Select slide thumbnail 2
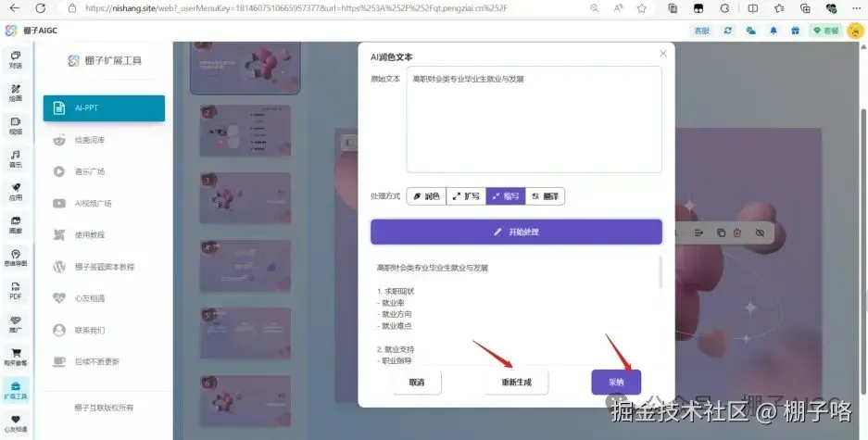The height and width of the screenshot is (440, 868). [245, 130]
